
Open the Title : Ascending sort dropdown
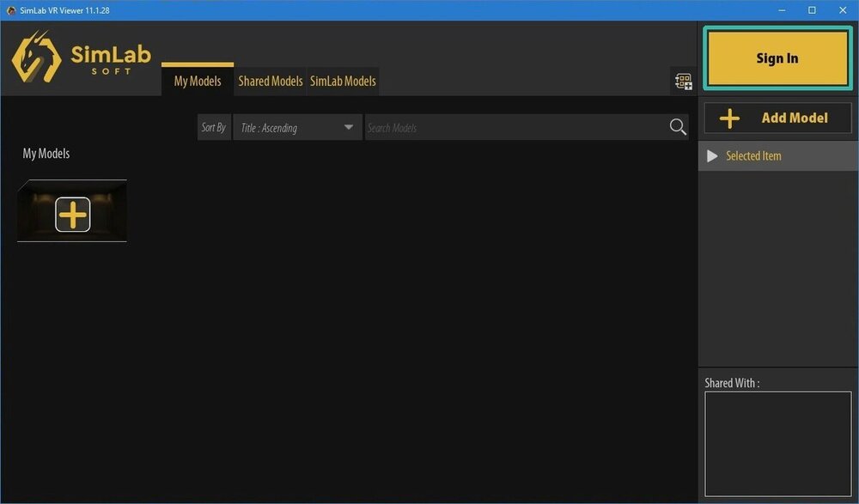tap(296, 128)
